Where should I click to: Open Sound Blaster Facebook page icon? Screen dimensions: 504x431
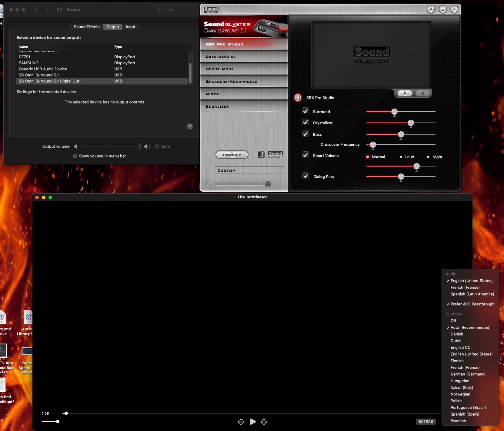[261, 155]
